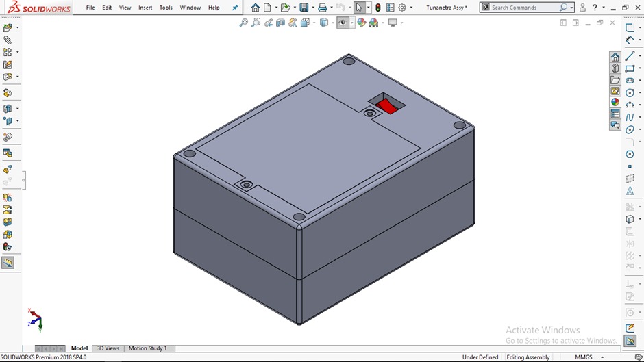Image resolution: width=644 pixels, height=362 pixels.
Task: Click the Select cursor tool
Action: (x=360, y=8)
